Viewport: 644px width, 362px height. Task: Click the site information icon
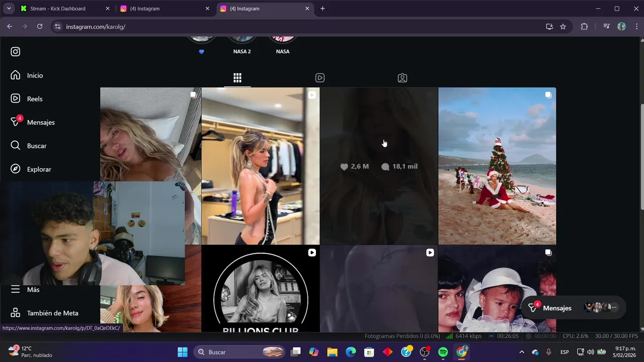click(57, 27)
